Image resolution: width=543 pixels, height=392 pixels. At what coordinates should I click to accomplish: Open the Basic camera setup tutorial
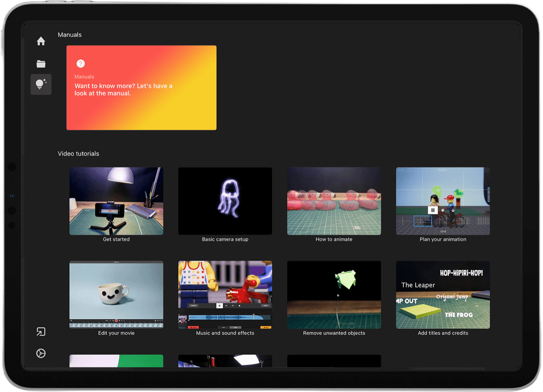click(x=225, y=201)
